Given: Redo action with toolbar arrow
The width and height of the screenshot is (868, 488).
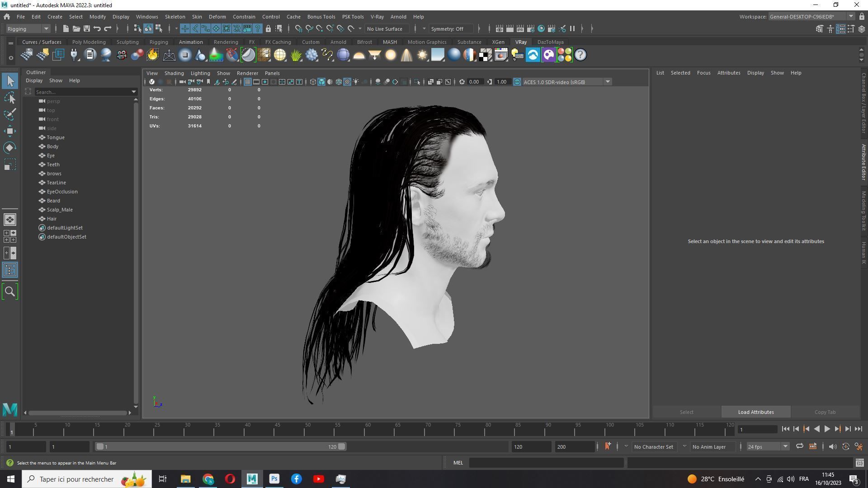Looking at the screenshot, I should 108,29.
